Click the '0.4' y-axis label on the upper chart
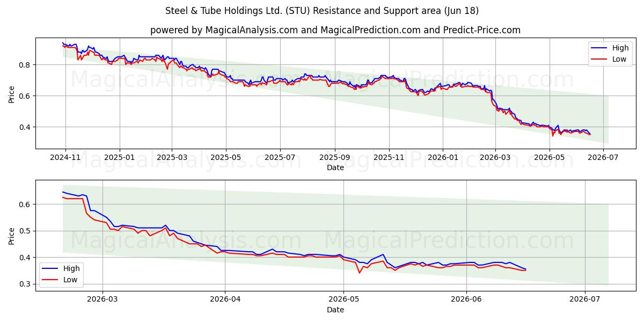Image resolution: width=644 pixels, height=322 pixels. [x=26, y=127]
